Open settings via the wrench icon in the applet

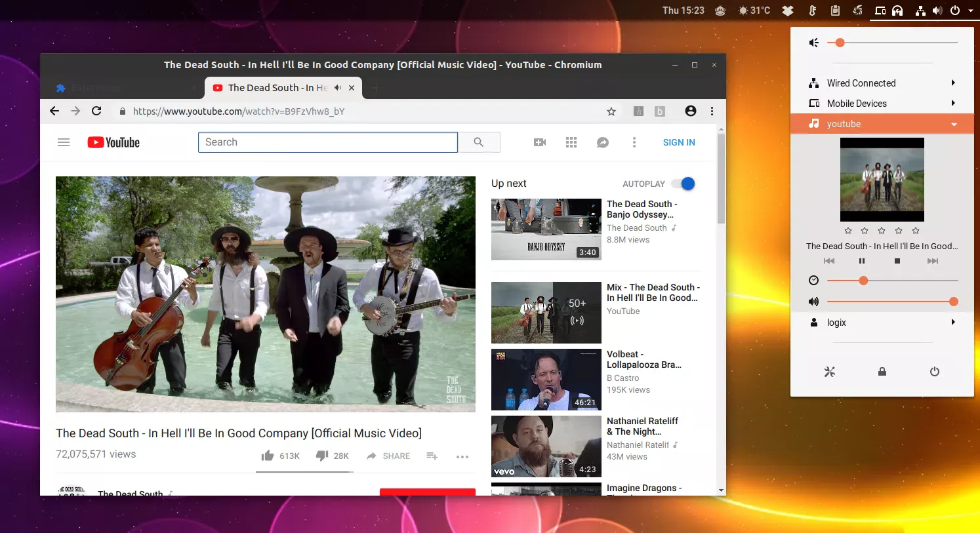click(829, 372)
